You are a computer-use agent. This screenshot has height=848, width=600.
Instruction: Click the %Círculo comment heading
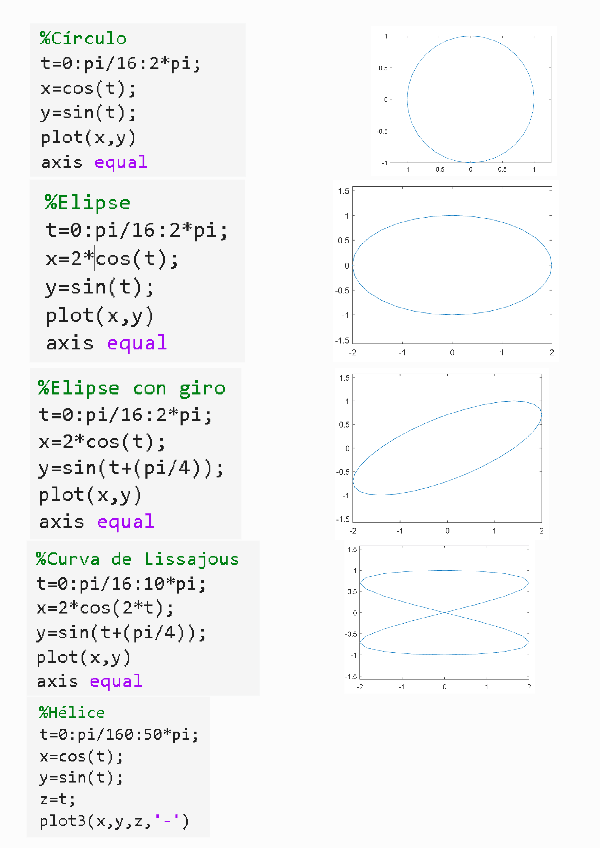pyautogui.click(x=83, y=39)
